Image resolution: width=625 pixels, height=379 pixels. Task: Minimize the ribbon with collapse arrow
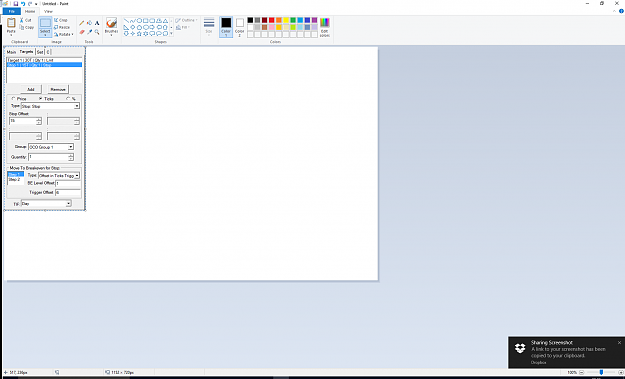[x=614, y=11]
